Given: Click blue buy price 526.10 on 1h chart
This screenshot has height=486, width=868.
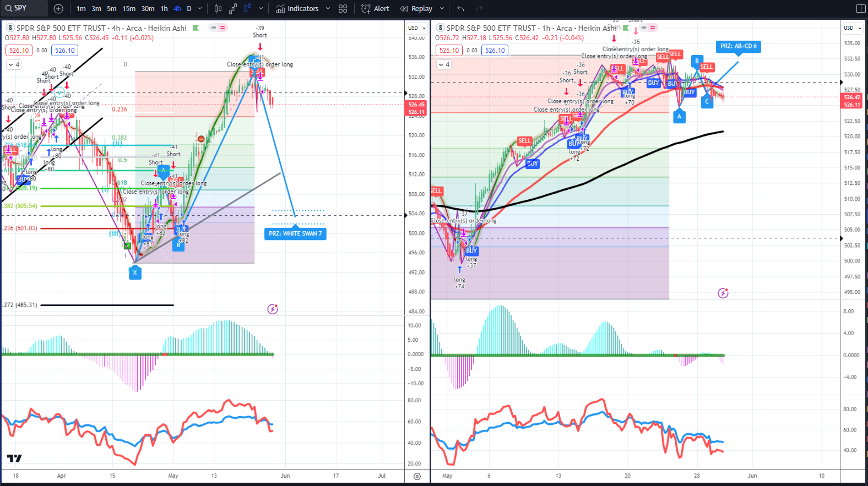Looking at the screenshot, I should [495, 51].
